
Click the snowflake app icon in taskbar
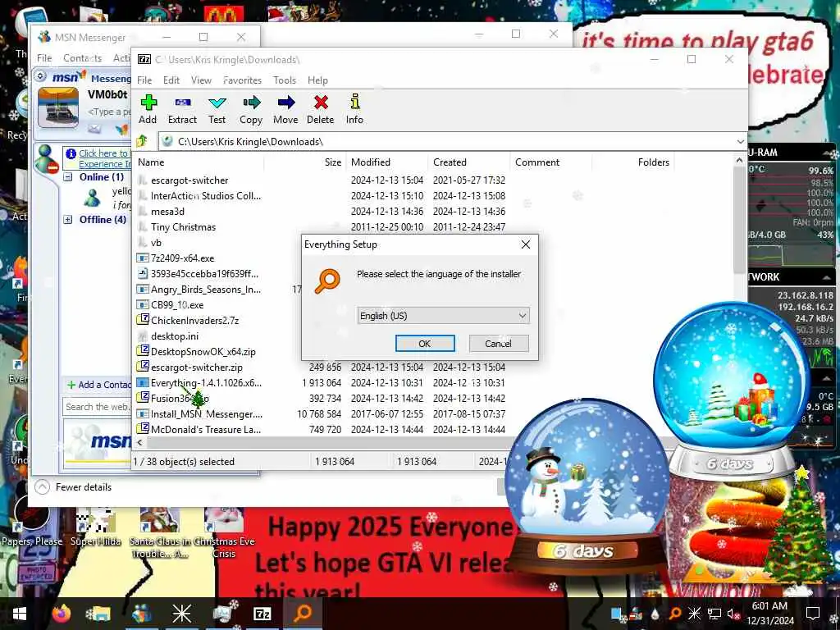click(x=181, y=614)
